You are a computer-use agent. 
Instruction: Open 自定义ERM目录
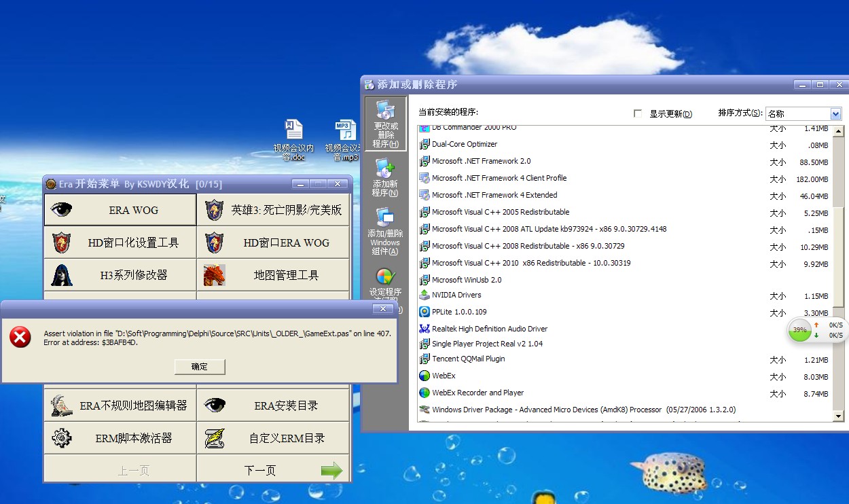point(273,438)
